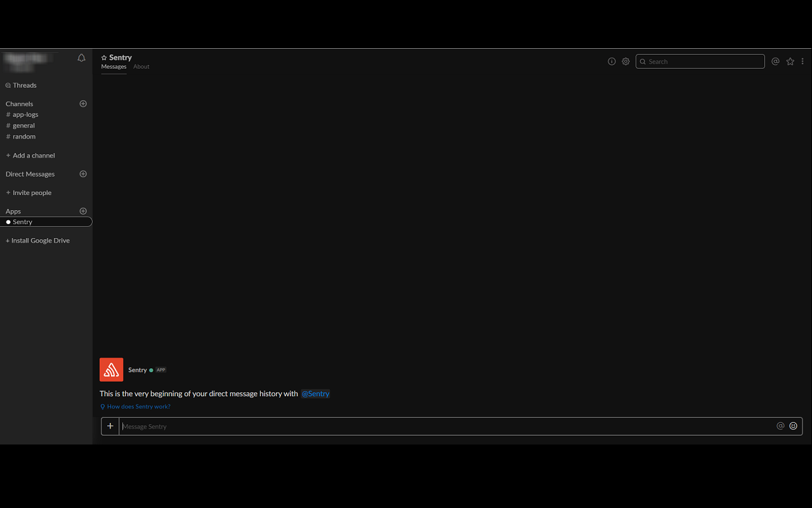Click the APP badge next to Sentry
The height and width of the screenshot is (508, 812).
click(x=161, y=370)
